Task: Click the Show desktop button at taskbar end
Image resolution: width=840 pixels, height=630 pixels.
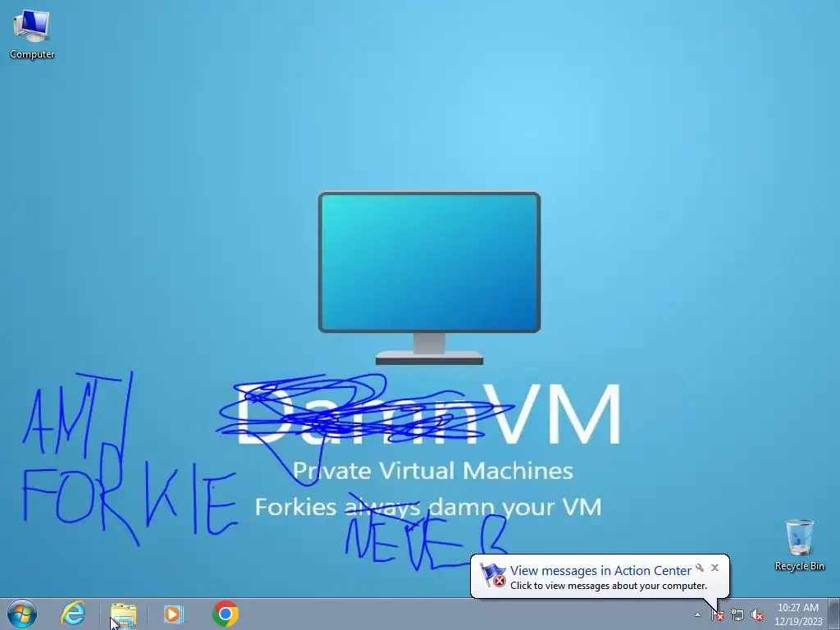Action: coord(834,614)
